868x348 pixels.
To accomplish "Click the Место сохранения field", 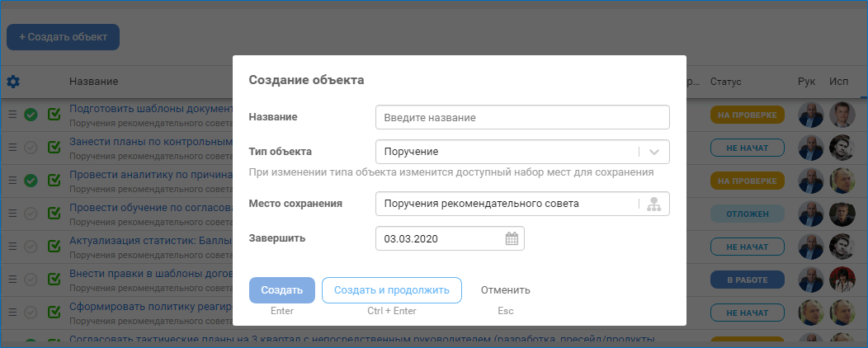I will tap(522, 204).
